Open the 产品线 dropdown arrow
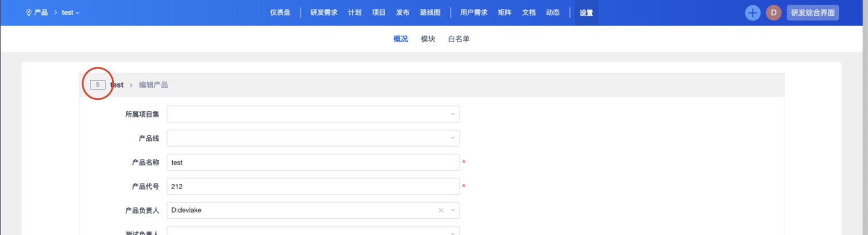868x235 pixels. point(453,138)
